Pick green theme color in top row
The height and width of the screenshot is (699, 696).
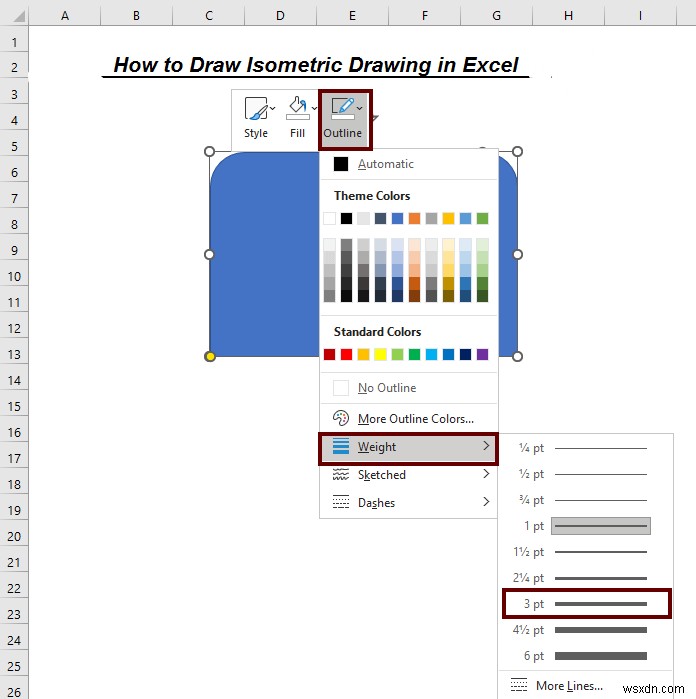482,218
